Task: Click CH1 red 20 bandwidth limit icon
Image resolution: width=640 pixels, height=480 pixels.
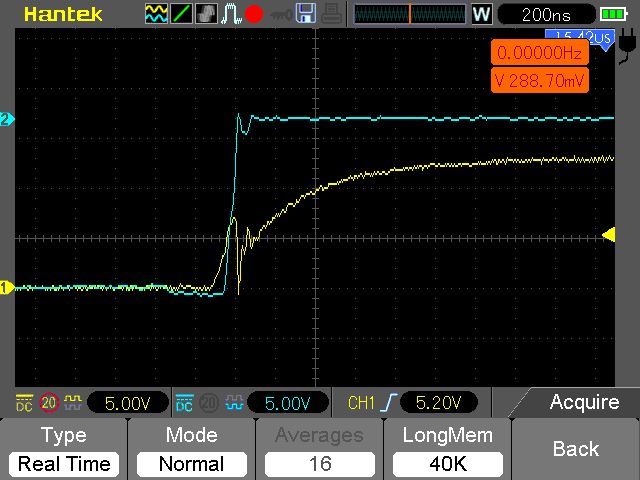Action: point(49,403)
